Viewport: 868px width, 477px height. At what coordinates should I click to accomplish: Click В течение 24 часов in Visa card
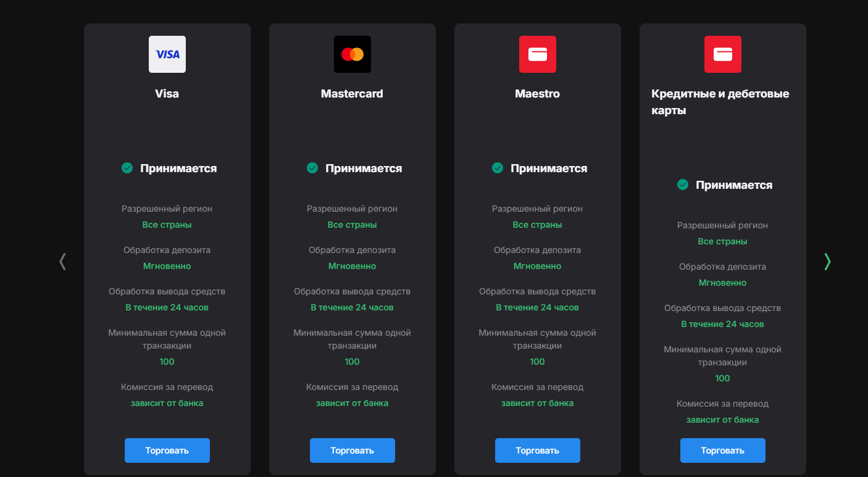tap(167, 307)
